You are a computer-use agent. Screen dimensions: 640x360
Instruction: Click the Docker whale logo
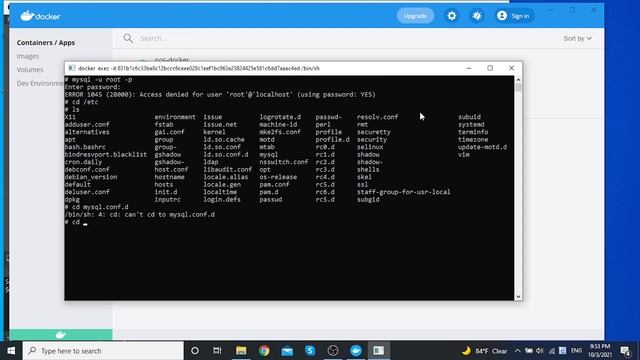point(40,16)
